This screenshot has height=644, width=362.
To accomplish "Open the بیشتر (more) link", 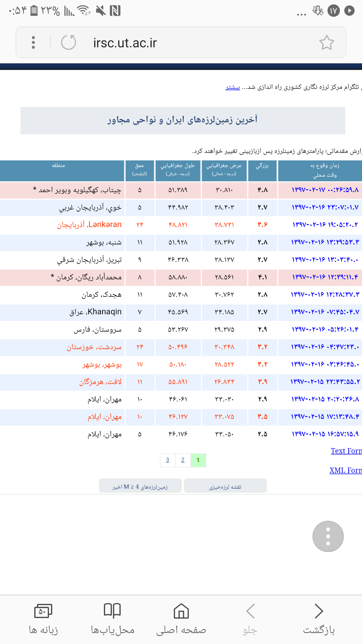I will click(x=233, y=87).
